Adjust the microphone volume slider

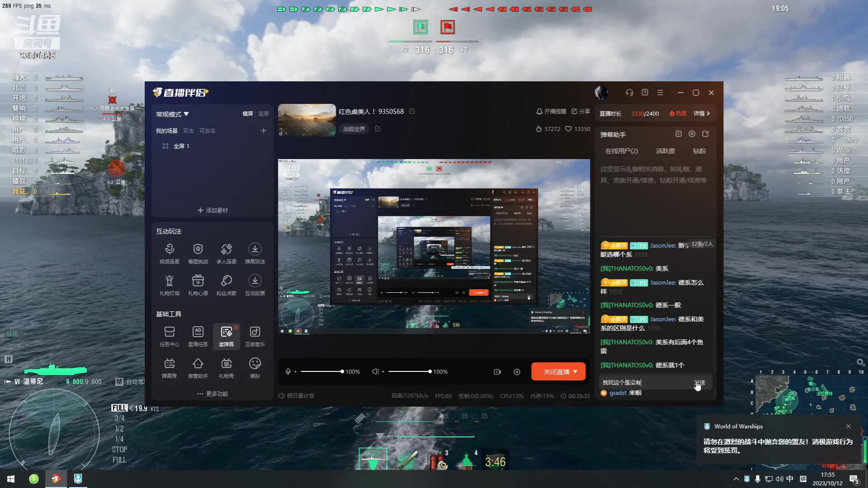(x=321, y=371)
